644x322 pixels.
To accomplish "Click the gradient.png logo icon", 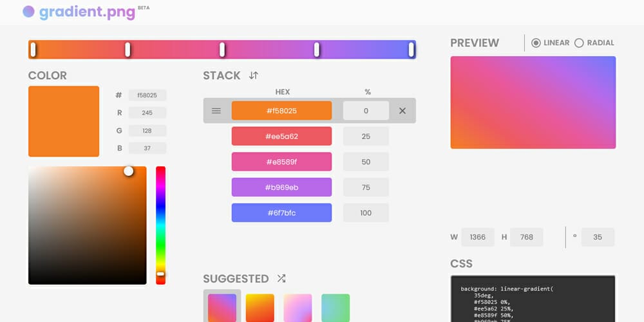I will (28, 12).
